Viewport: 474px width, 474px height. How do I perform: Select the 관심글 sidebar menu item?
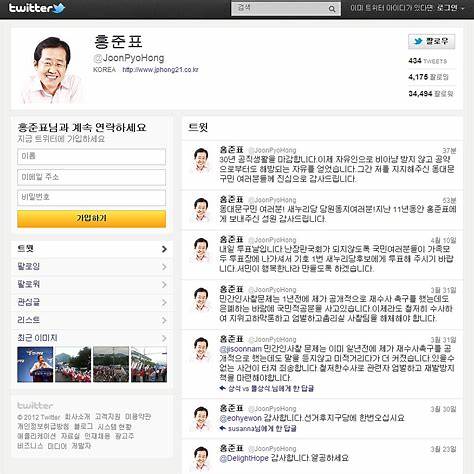coord(92,302)
